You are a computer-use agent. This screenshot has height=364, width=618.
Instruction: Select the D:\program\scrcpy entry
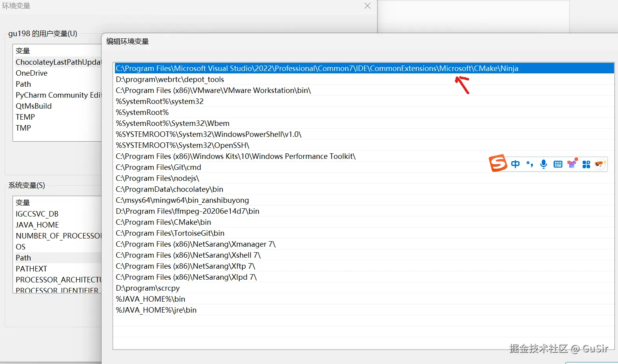pos(364,288)
